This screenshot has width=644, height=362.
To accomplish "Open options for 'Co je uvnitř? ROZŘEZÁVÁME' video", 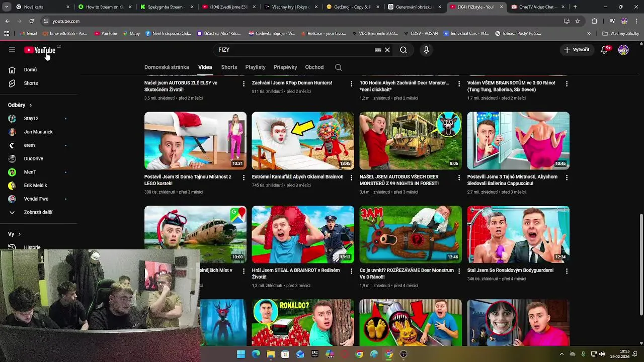I will click(459, 271).
